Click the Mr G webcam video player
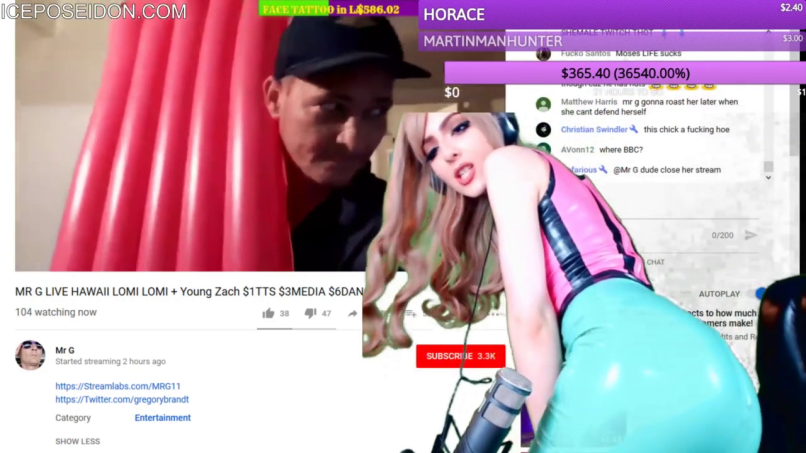The width and height of the screenshot is (806, 453). tap(206, 139)
